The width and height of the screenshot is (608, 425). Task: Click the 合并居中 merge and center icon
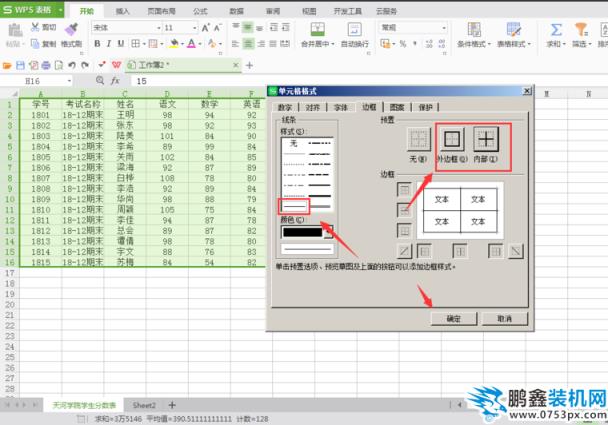point(318,29)
